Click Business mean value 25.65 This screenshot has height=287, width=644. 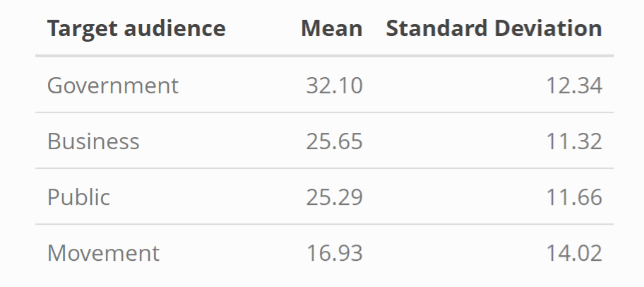point(334,141)
